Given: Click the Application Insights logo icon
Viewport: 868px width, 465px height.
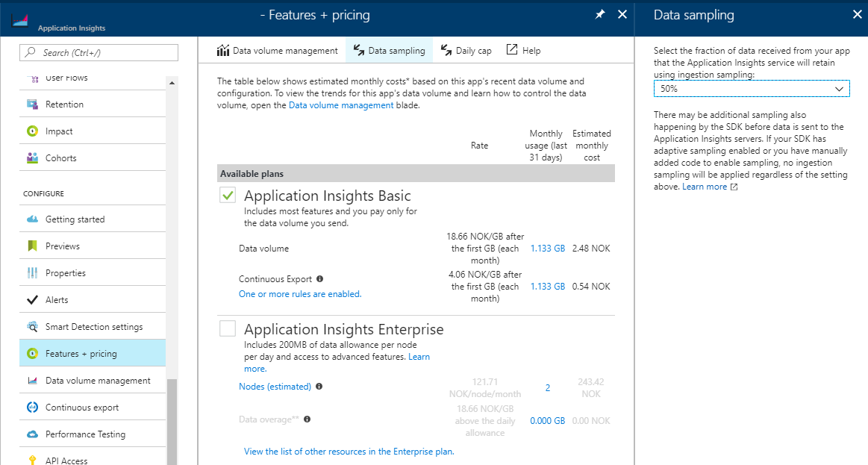Looking at the screenshot, I should [x=19, y=20].
